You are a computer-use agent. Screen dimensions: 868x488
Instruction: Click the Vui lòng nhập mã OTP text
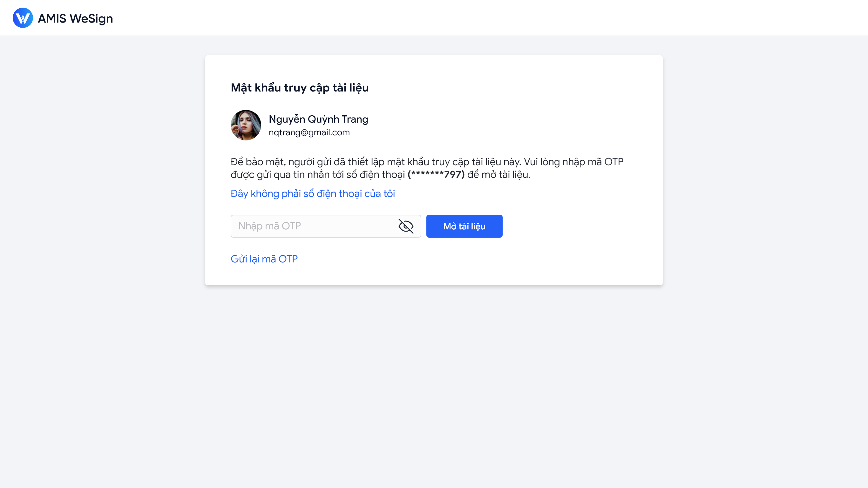click(x=573, y=162)
